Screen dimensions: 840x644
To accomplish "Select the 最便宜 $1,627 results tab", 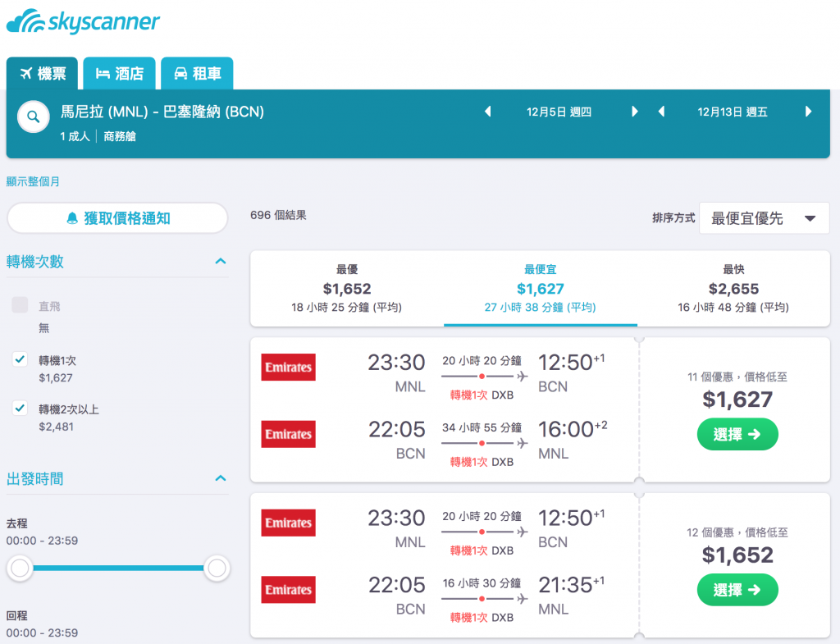I will tap(540, 288).
